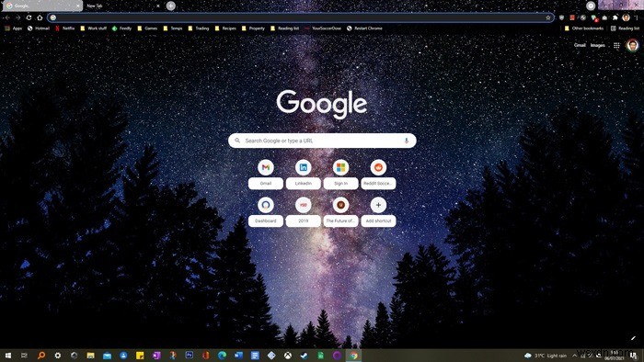Close the Google tab
This screenshot has height=362, width=644.
(x=77, y=6)
